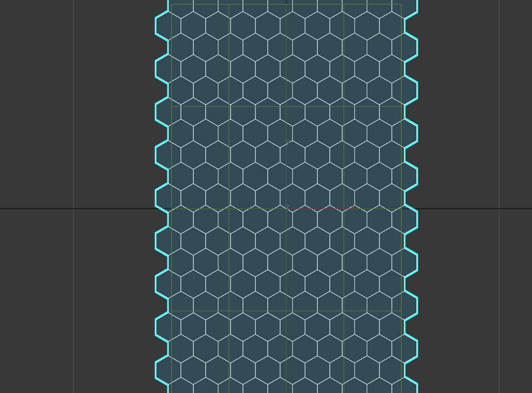Click the Z axis label at origin

point(287,207)
